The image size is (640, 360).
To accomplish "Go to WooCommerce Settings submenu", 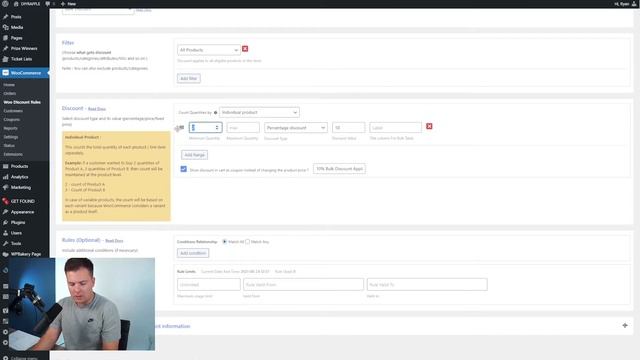I will point(11,137).
